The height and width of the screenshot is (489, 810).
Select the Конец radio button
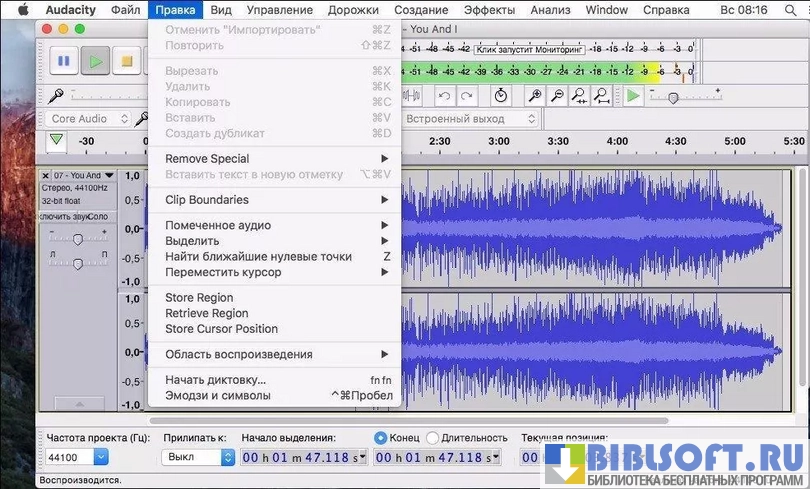click(381, 437)
